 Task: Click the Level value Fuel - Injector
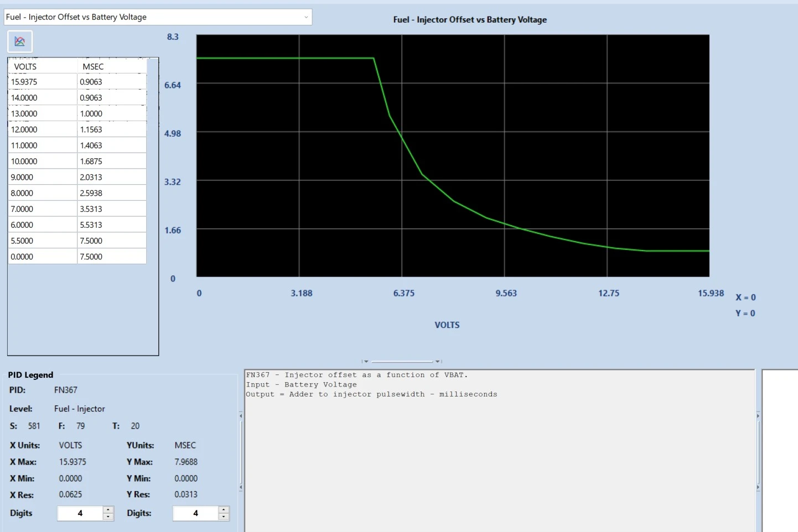pos(80,409)
